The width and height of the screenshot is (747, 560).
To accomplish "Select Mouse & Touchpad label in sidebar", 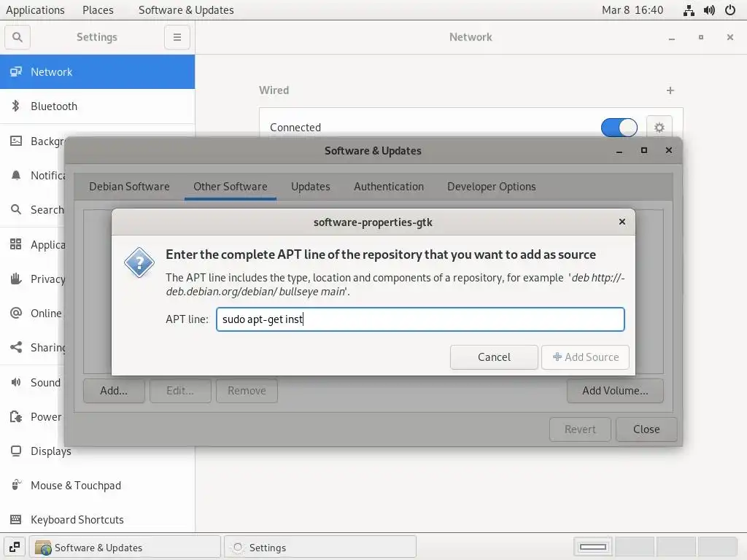I will (76, 485).
